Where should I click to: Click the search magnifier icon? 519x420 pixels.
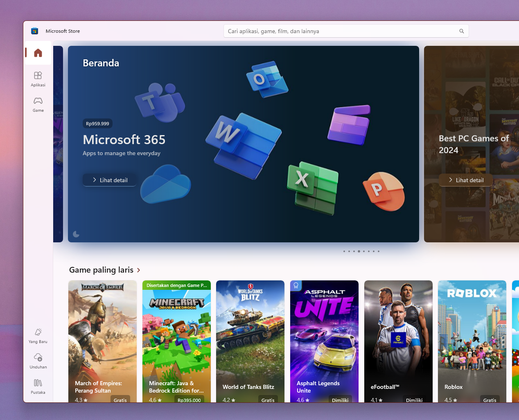click(462, 31)
